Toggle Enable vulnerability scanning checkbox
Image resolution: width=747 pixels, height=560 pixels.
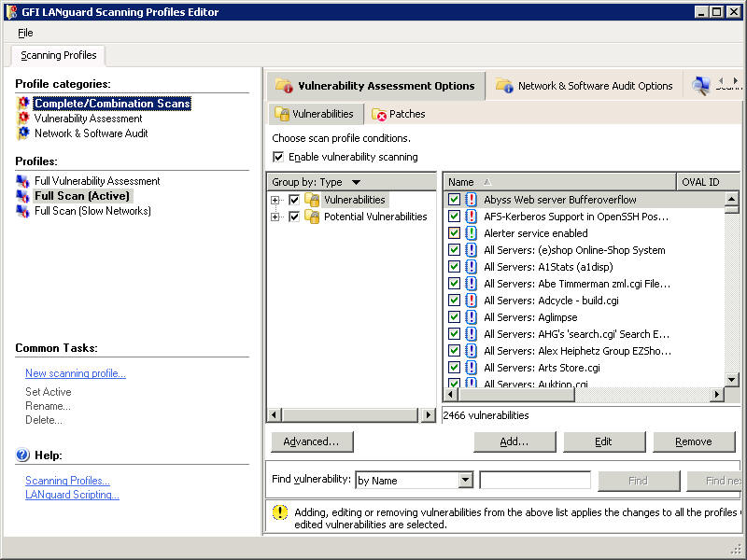click(278, 157)
